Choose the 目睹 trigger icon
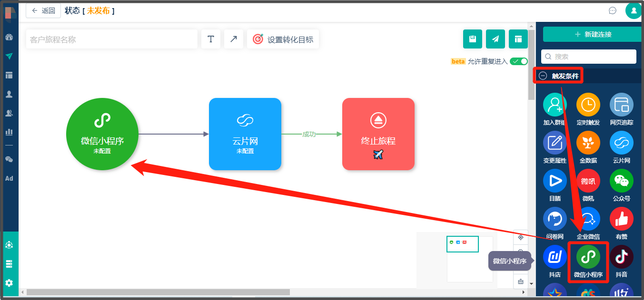Image resolution: width=644 pixels, height=300 pixels. tap(555, 181)
